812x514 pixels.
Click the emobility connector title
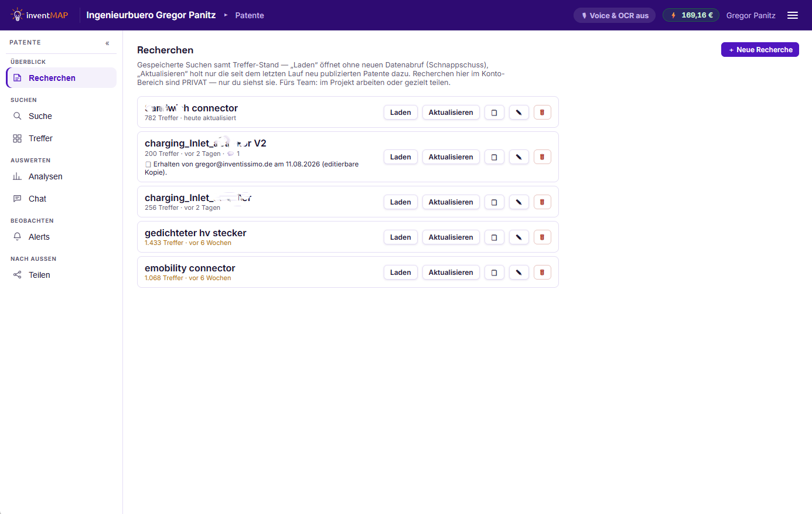pyautogui.click(x=190, y=268)
